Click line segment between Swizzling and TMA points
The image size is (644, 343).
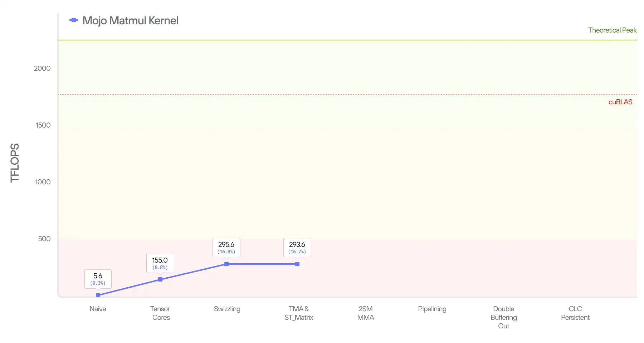262,264
